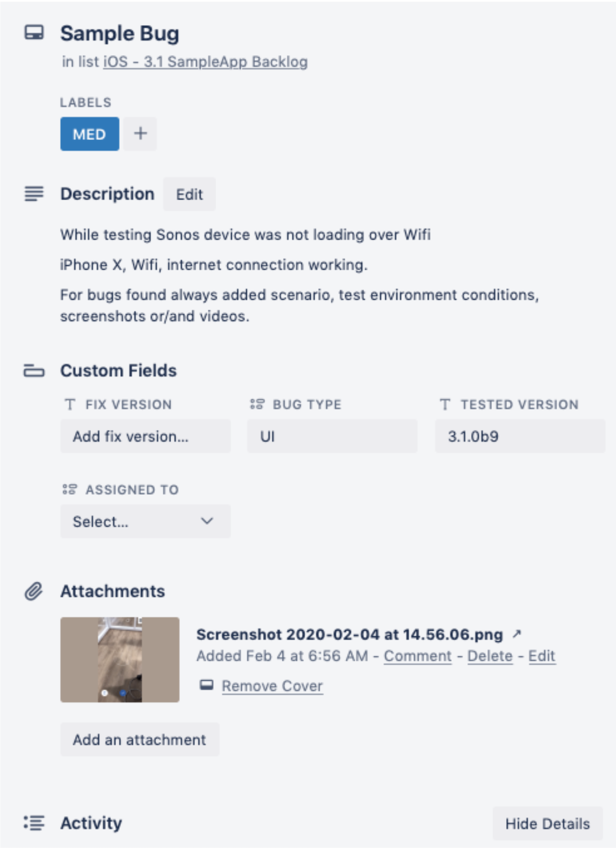Open the screenshot attachment thumbnail
Image resolution: width=616 pixels, height=848 pixels.
(x=120, y=659)
